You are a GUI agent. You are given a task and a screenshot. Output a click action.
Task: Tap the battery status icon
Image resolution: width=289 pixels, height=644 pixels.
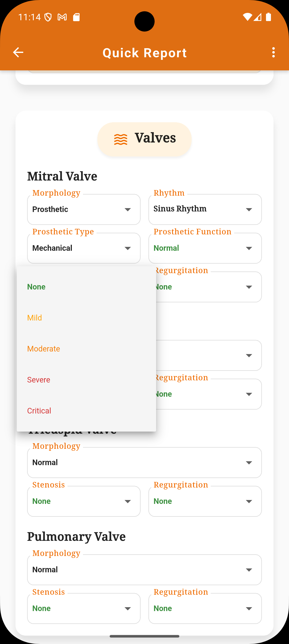[269, 17]
